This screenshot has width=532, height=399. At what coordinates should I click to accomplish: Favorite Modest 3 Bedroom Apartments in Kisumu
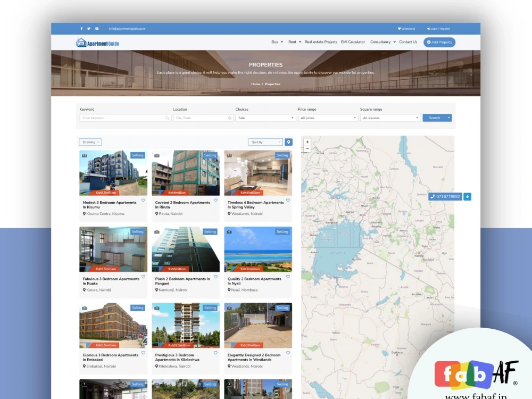click(x=143, y=201)
